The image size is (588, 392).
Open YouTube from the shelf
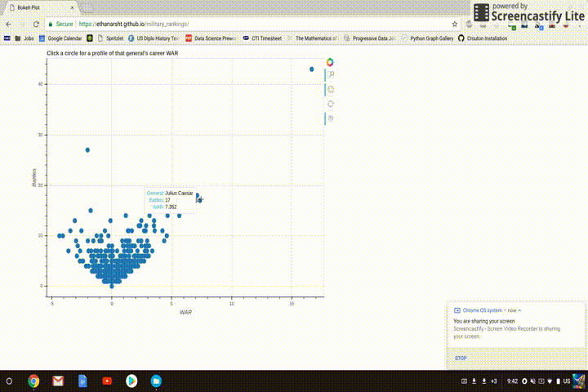click(x=107, y=381)
